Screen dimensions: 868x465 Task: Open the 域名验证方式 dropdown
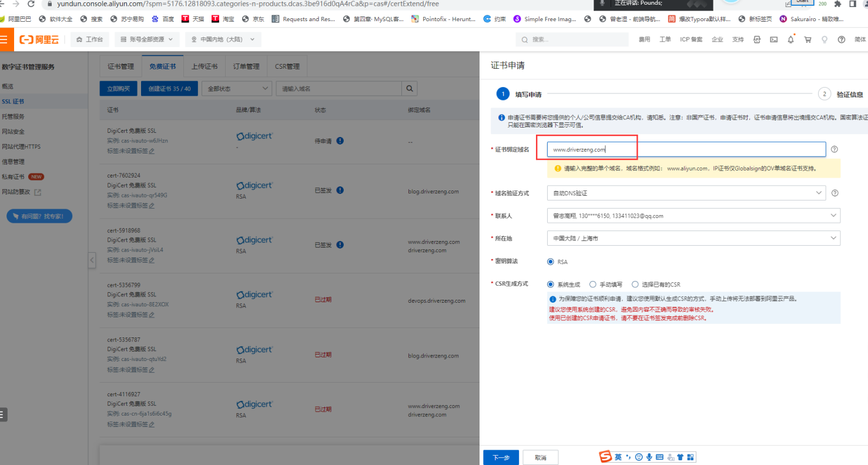(686, 193)
